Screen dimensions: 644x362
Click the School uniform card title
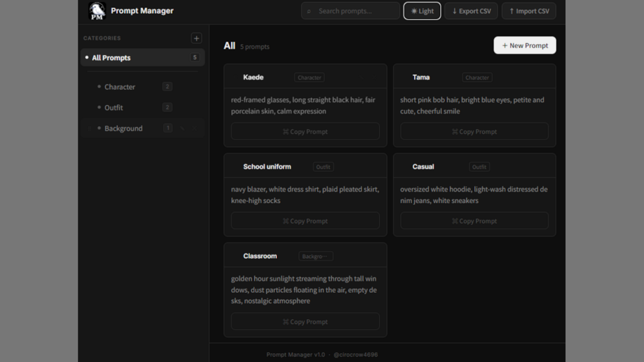pyautogui.click(x=267, y=167)
